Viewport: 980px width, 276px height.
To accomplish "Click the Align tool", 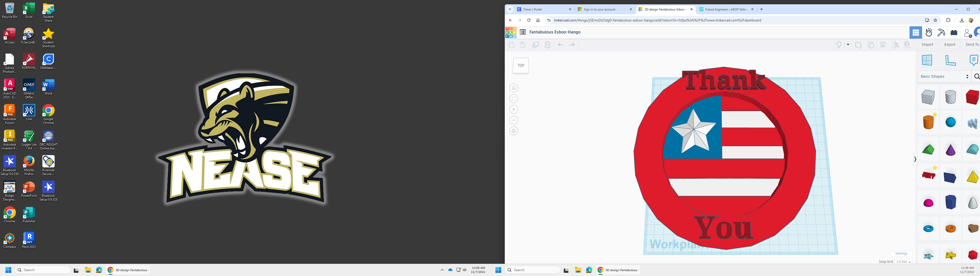I will pos(883,45).
